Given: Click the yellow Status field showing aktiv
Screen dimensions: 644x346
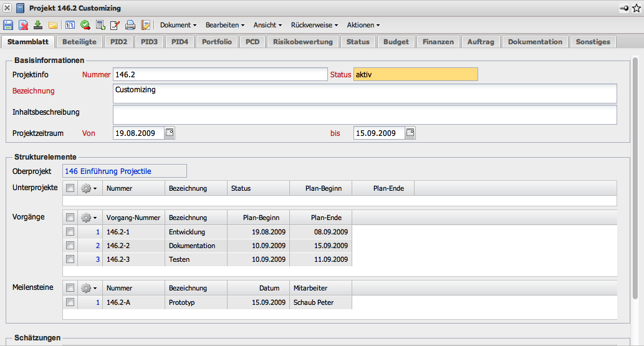Looking at the screenshot, I should (415, 74).
